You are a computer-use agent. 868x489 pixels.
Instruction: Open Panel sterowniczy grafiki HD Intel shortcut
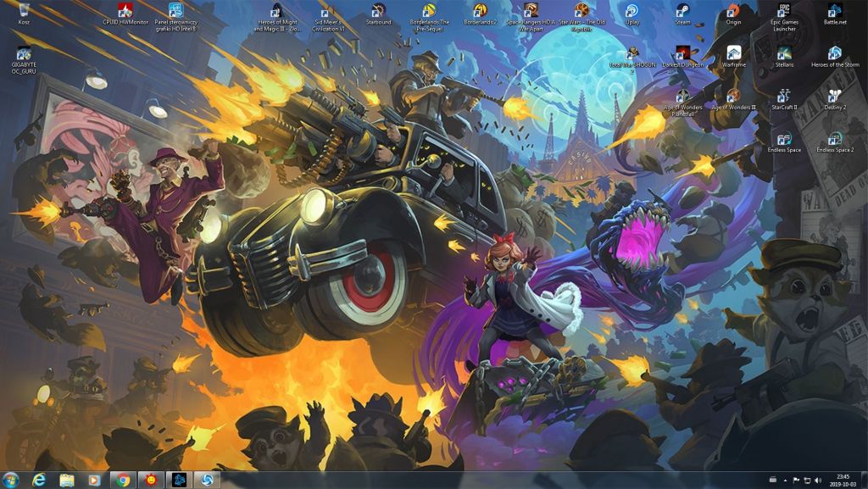pos(176,17)
